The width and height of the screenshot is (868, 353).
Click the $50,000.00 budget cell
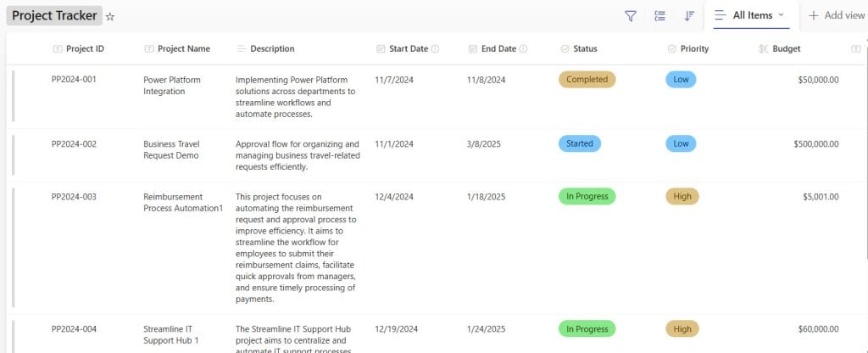tap(818, 80)
